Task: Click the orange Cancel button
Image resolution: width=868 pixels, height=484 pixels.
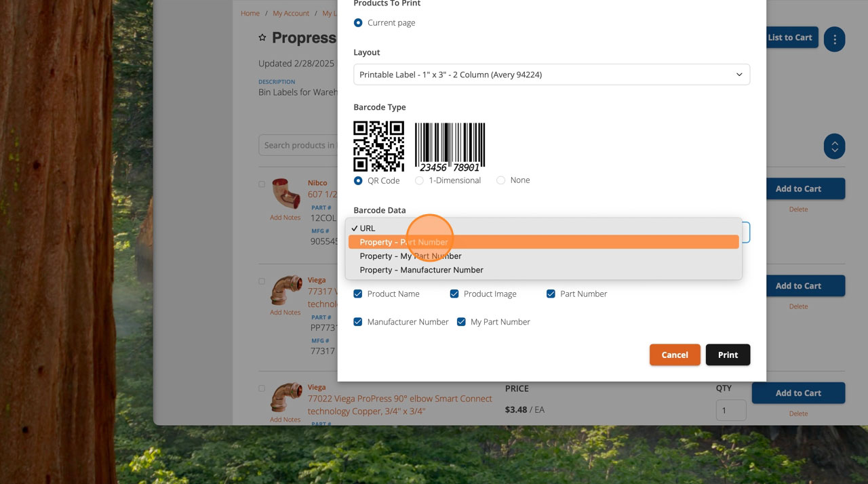Action: point(675,355)
